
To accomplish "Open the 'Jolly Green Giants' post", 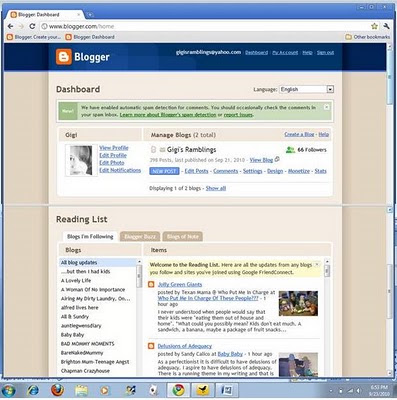I will click(x=180, y=284).
